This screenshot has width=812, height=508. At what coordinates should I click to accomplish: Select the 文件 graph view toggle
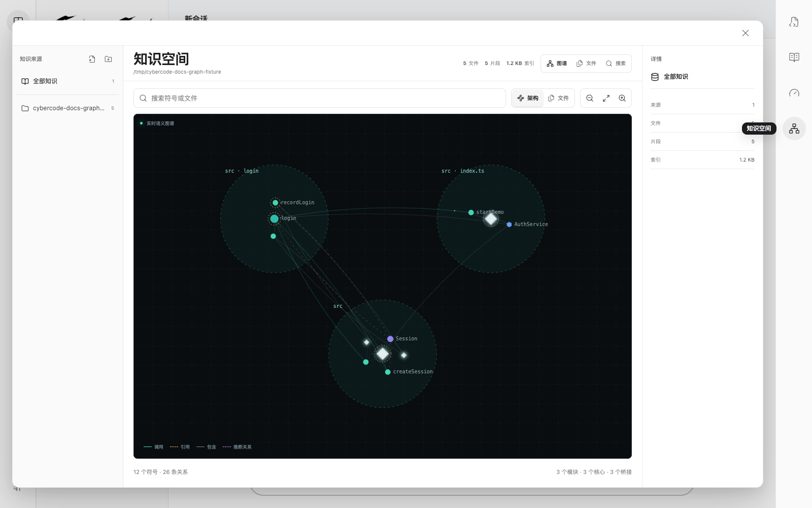(558, 98)
